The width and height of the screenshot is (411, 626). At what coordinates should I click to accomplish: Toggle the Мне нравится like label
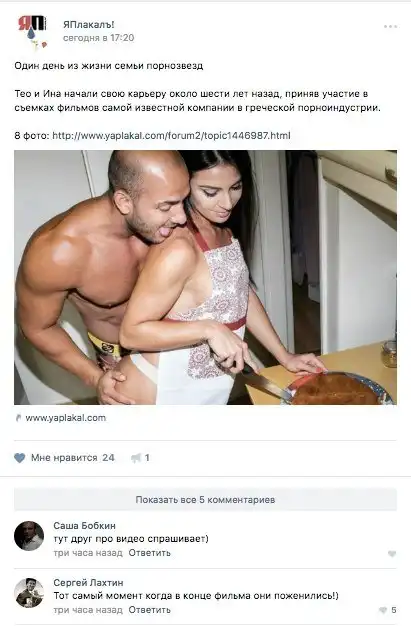[x=64, y=458]
